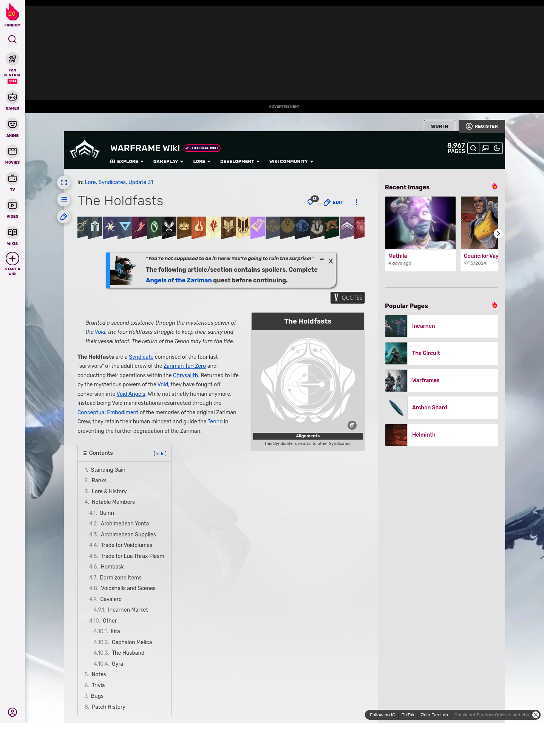Open the user profile icon in sidebar

coord(12,712)
